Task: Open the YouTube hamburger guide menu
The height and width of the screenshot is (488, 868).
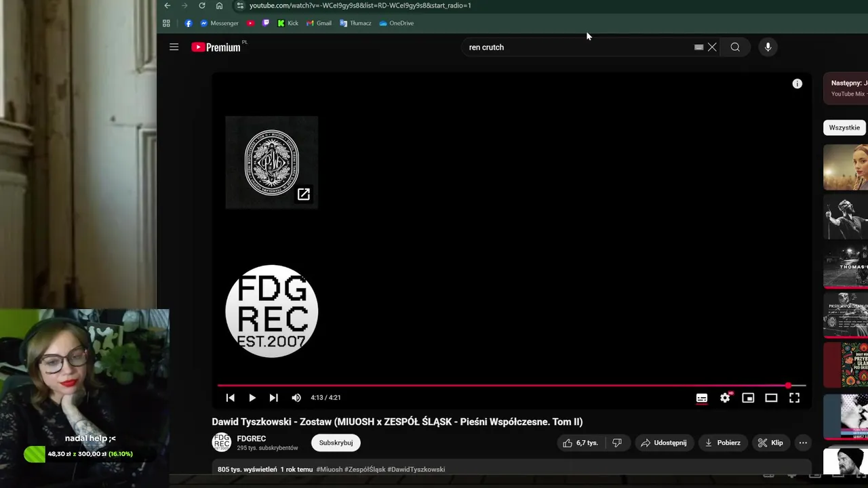Action: point(174,47)
